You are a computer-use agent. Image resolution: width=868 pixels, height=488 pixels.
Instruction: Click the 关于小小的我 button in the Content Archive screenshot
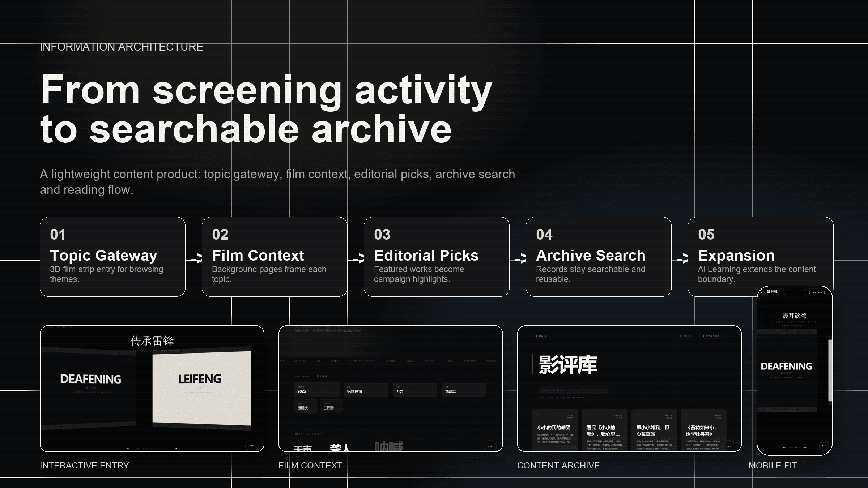coord(713,336)
